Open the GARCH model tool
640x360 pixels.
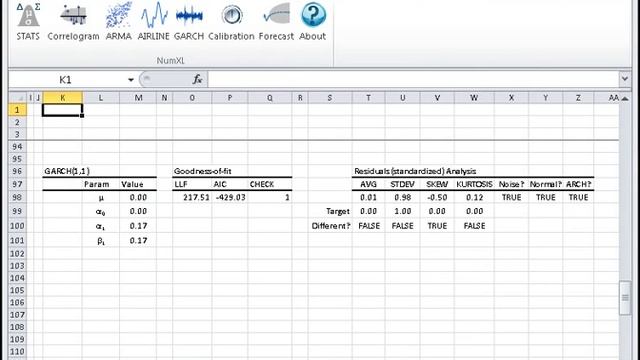click(189, 22)
